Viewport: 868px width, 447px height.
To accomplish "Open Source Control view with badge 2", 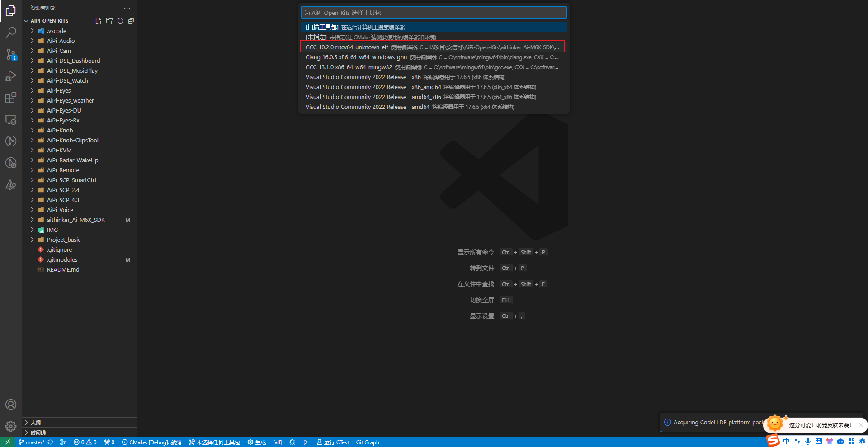I will [x=11, y=54].
